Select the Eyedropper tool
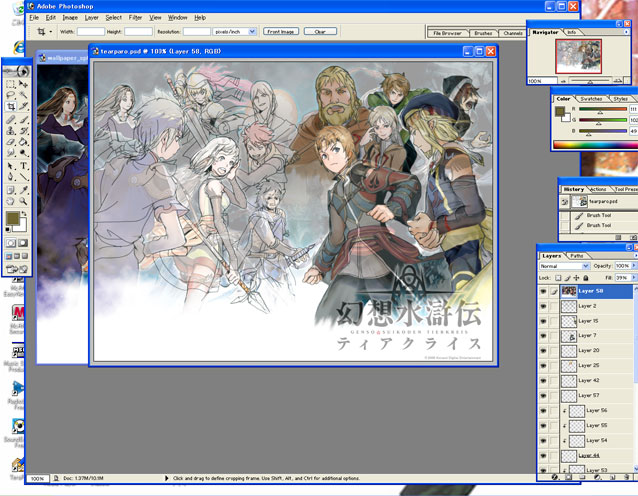The height and width of the screenshot is (496, 638). click(23, 190)
